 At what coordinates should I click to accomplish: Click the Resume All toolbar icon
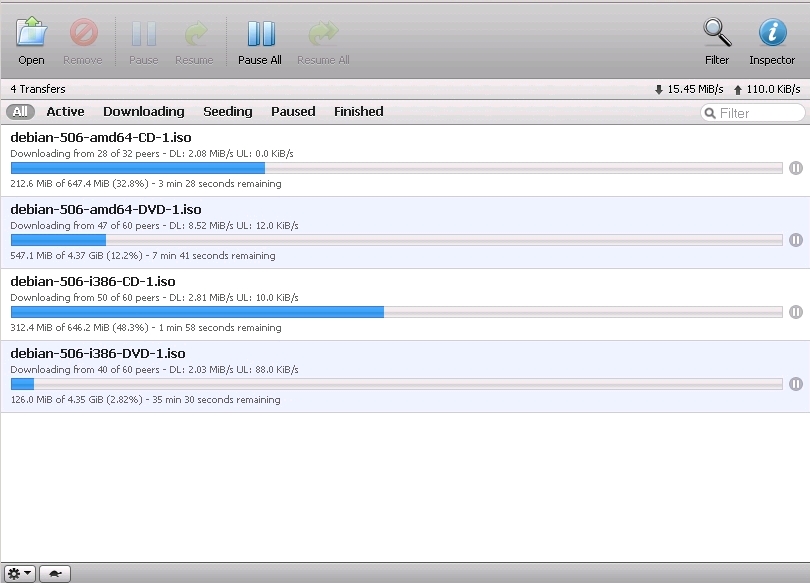click(x=323, y=34)
